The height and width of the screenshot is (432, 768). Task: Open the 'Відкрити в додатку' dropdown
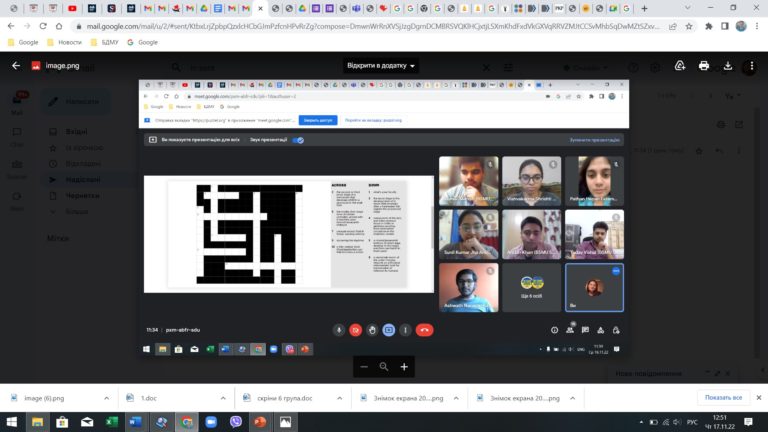381,66
